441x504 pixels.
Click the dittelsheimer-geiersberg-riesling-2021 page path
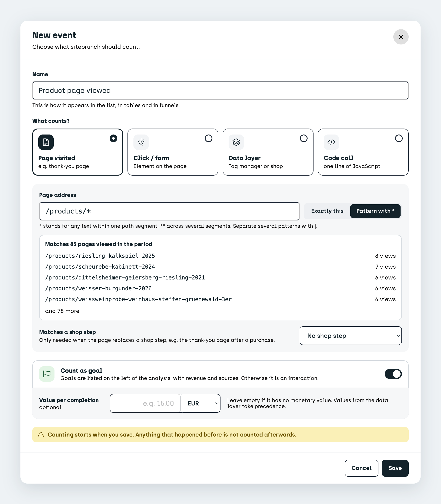pyautogui.click(x=125, y=278)
